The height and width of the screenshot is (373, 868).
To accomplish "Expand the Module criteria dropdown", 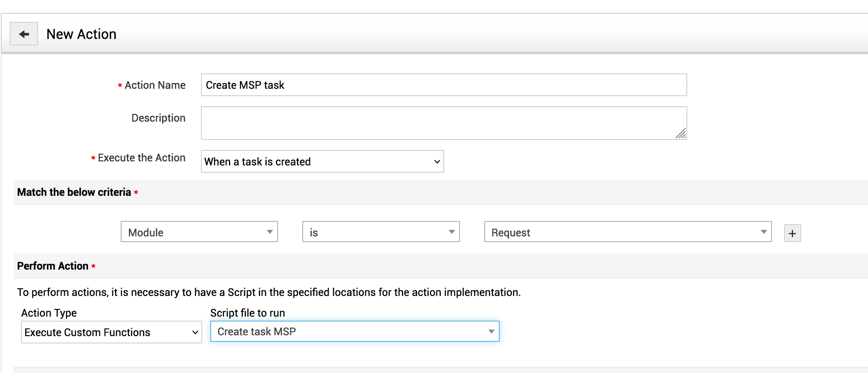I will point(199,232).
